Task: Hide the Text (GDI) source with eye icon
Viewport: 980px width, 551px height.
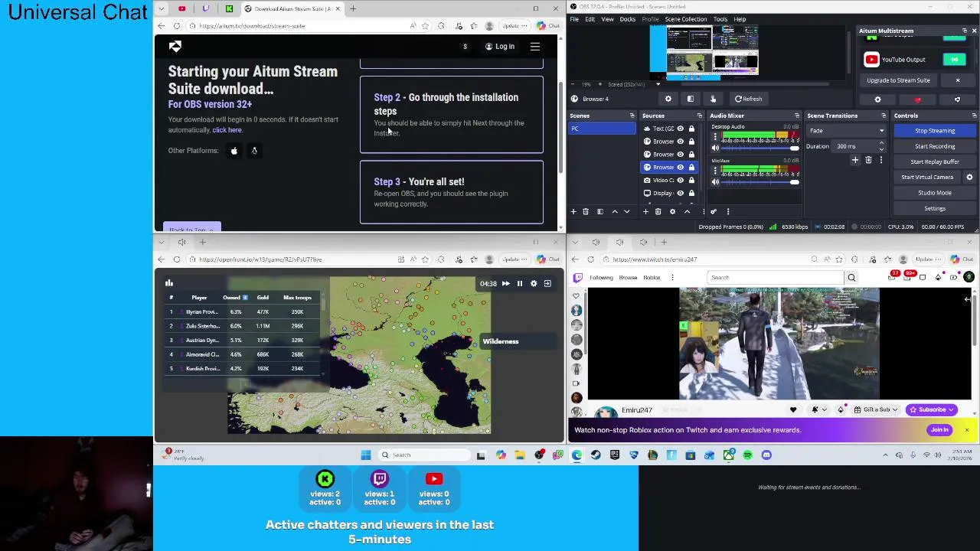Action: (x=680, y=129)
